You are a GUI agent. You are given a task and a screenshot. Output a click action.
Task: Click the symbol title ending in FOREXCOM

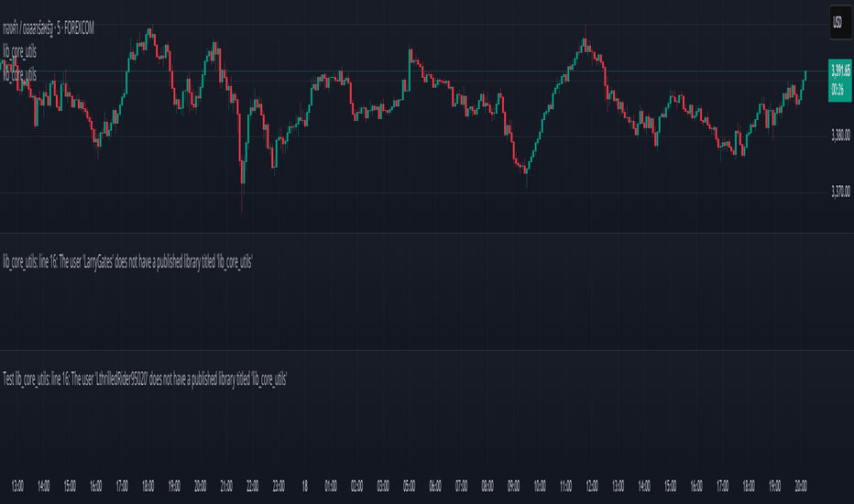pyautogui.click(x=49, y=29)
